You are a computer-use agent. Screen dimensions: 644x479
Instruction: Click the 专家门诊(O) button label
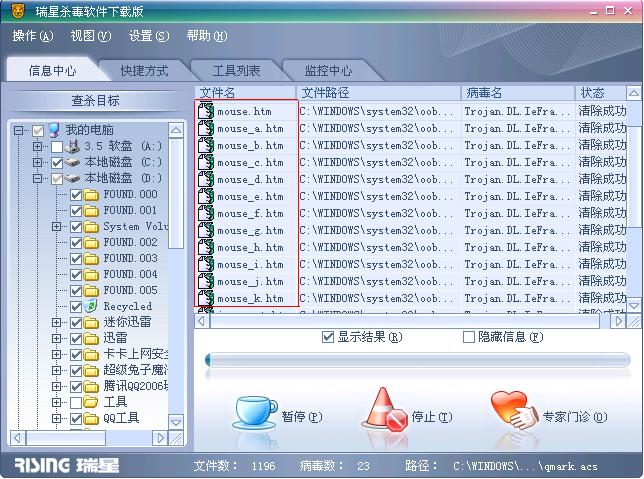click(x=575, y=417)
